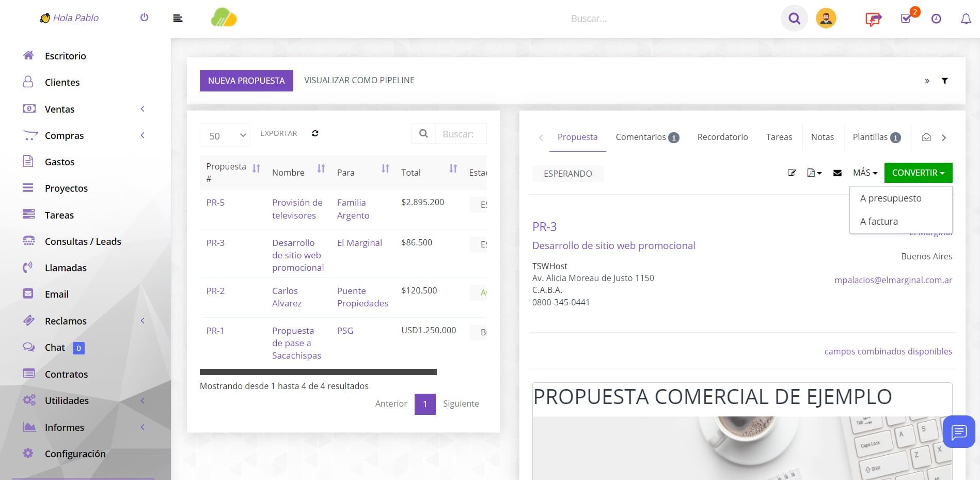Toggle the sidebar menu hamburger icon
The image size is (980, 480).
[x=178, y=18]
